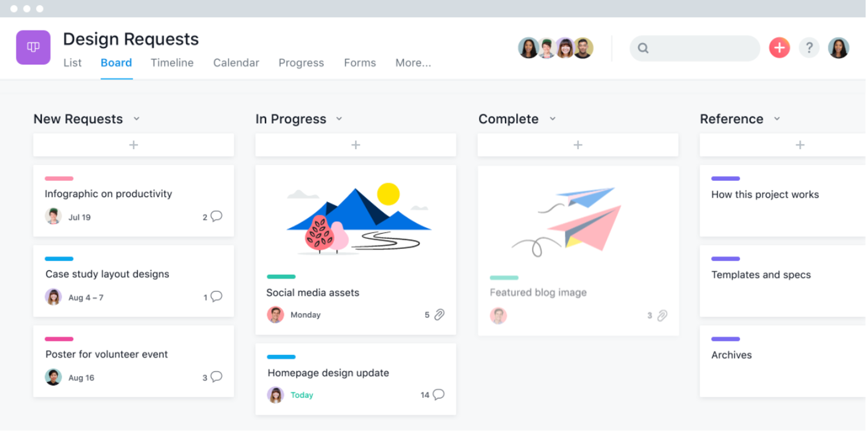Switch to the Timeline tab
Image resolution: width=868 pixels, height=433 pixels.
pyautogui.click(x=172, y=63)
